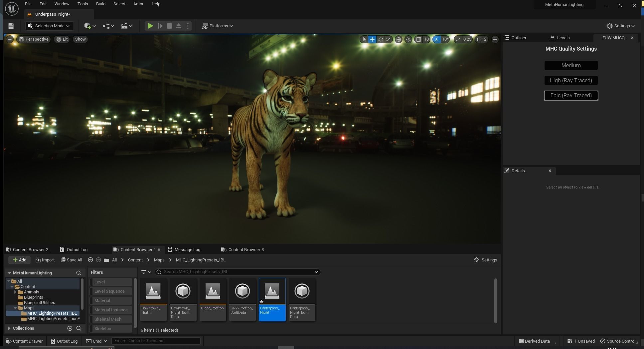Open the cinematics clapperboard menu

coord(126,26)
